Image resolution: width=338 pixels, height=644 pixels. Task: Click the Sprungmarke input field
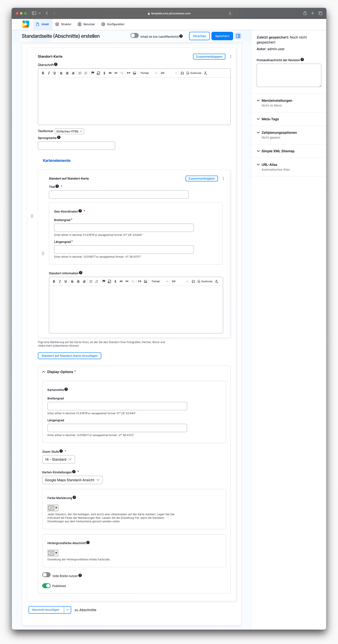coord(76,146)
